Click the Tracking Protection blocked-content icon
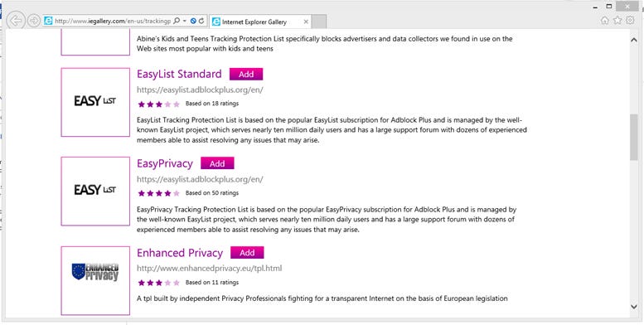644x325 pixels. coord(193,21)
